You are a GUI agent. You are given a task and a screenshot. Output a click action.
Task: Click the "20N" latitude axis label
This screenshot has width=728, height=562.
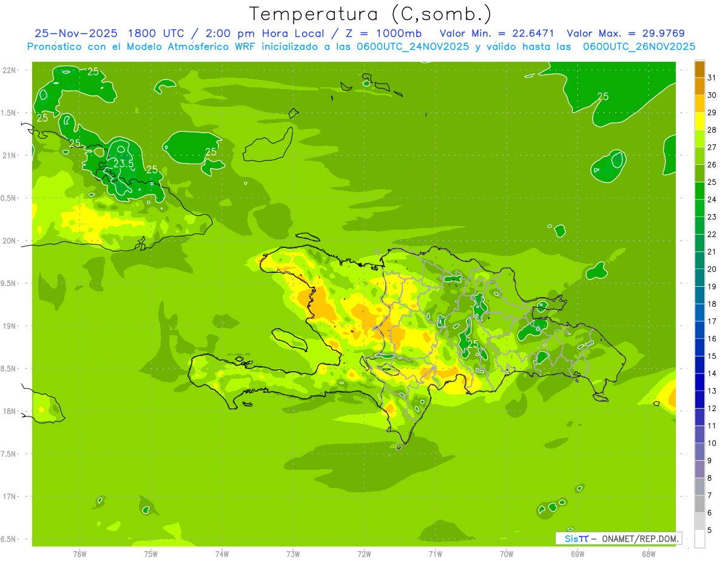(9, 241)
